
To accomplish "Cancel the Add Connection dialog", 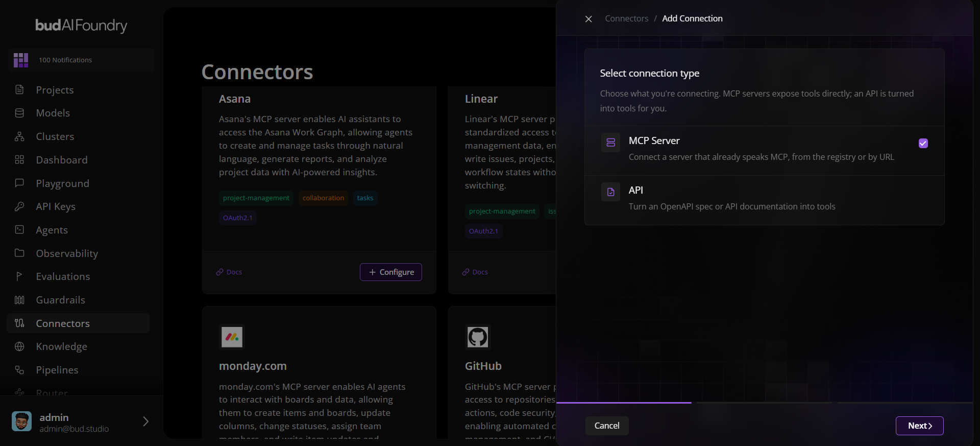I will pos(607,426).
